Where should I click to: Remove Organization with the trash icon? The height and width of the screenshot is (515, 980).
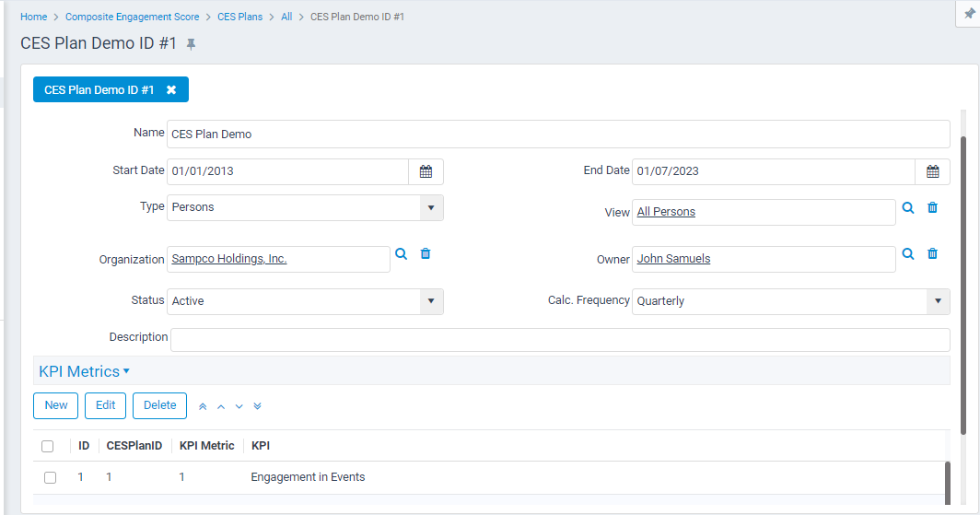[426, 253]
